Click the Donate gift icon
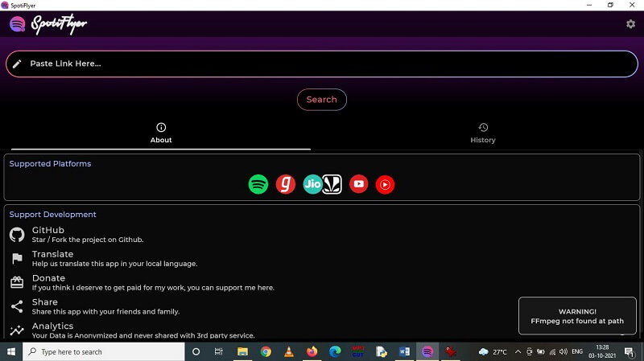Screen dimensions: 644x361 pos(17,282)
